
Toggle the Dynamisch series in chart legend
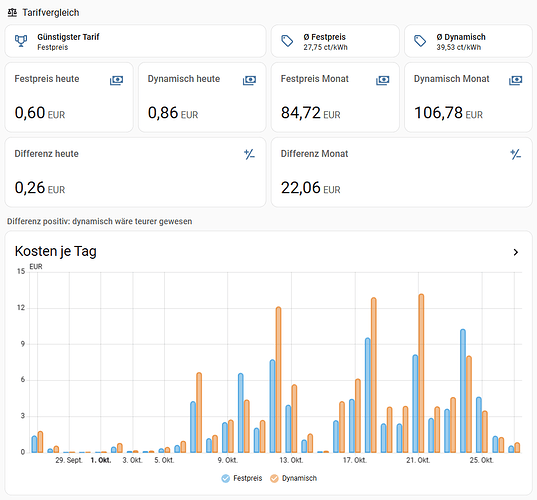tap(294, 478)
